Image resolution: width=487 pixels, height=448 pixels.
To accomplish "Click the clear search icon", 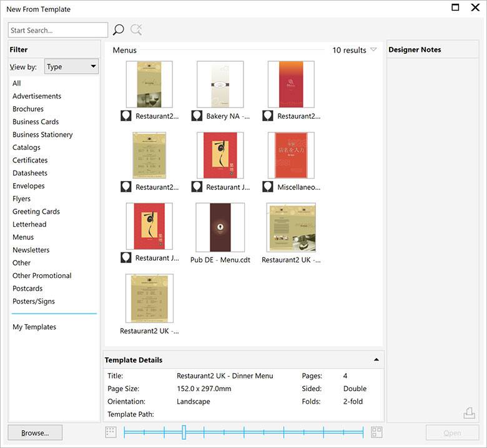I will (x=136, y=30).
